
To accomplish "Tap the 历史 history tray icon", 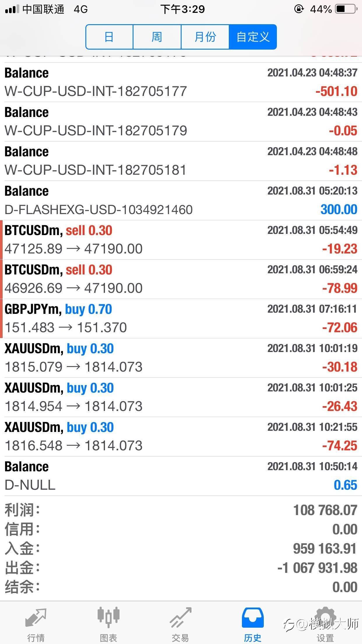I will point(253,618).
